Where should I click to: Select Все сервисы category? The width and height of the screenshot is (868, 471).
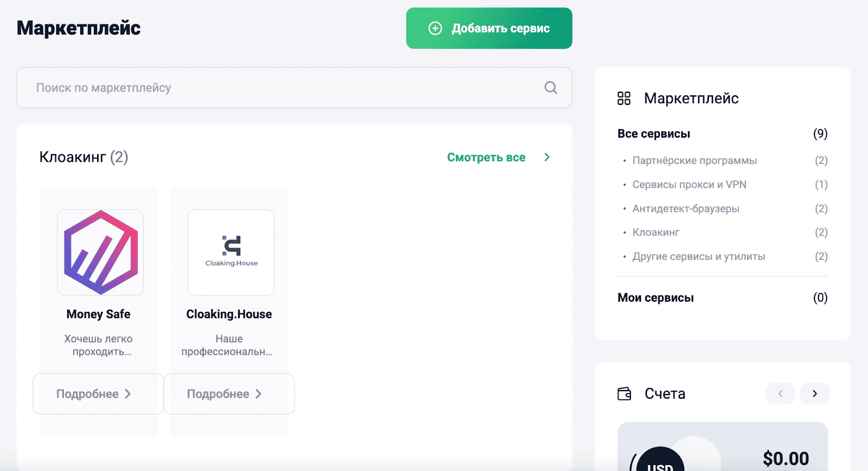point(654,134)
